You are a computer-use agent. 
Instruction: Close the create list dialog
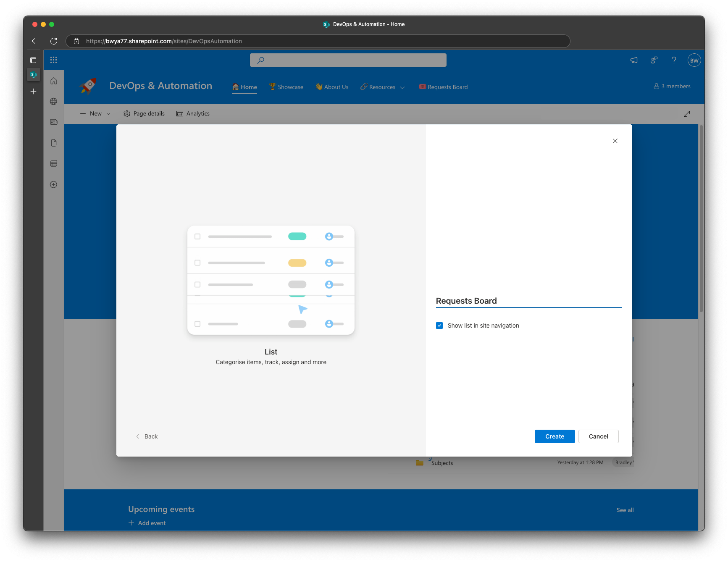(x=615, y=141)
